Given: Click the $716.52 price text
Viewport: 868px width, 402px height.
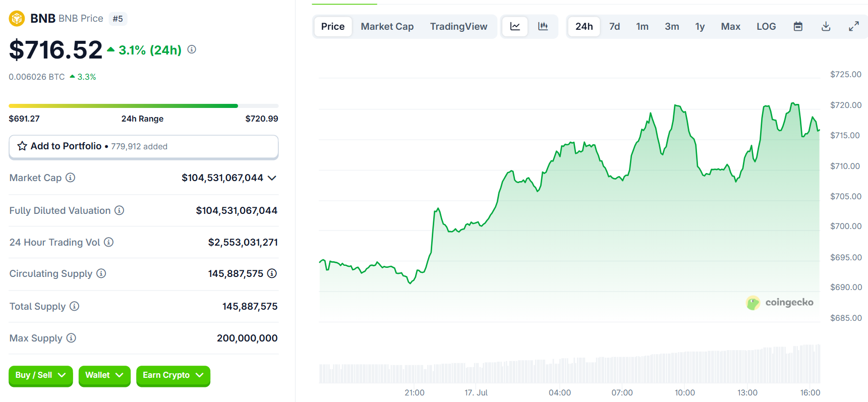Looking at the screenshot, I should click(55, 50).
